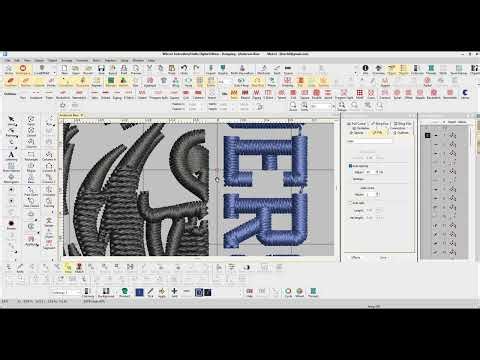Image resolution: width=480 pixels, height=360 pixels.
Task: Click the Undo arrow icon
Action: 184,70
